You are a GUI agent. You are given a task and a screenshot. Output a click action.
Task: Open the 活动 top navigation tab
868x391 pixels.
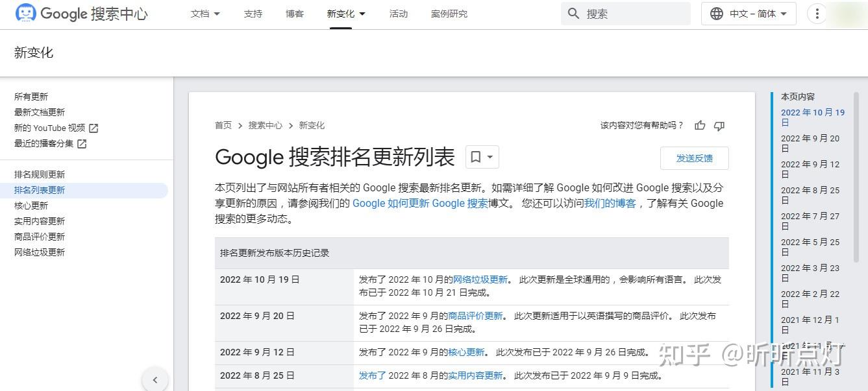(399, 14)
